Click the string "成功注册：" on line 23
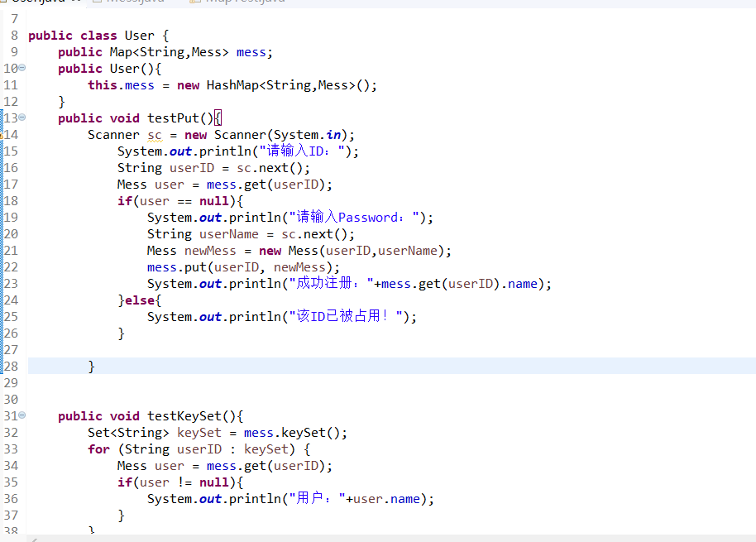This screenshot has height=542, width=756. 331,284
